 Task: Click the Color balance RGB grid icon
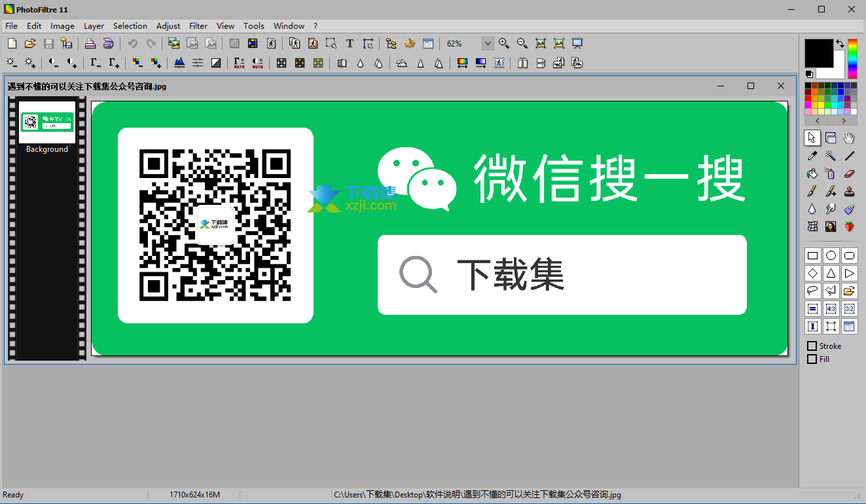tap(253, 44)
